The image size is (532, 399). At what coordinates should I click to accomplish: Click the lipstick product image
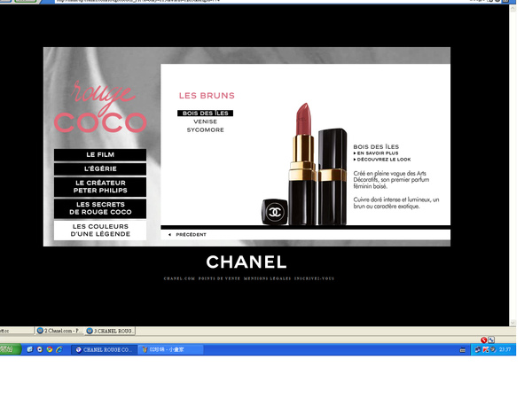[x=305, y=165]
